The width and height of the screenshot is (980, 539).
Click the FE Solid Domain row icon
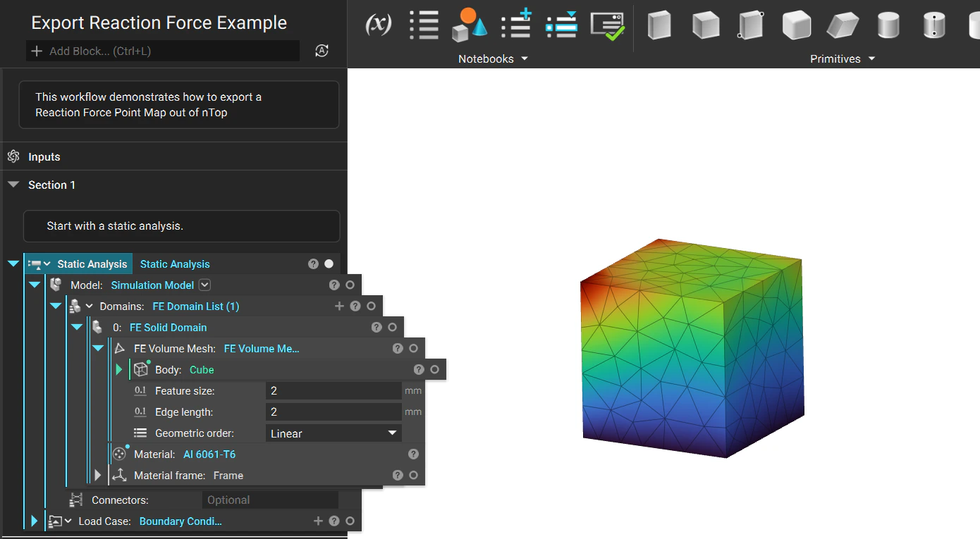tap(97, 327)
